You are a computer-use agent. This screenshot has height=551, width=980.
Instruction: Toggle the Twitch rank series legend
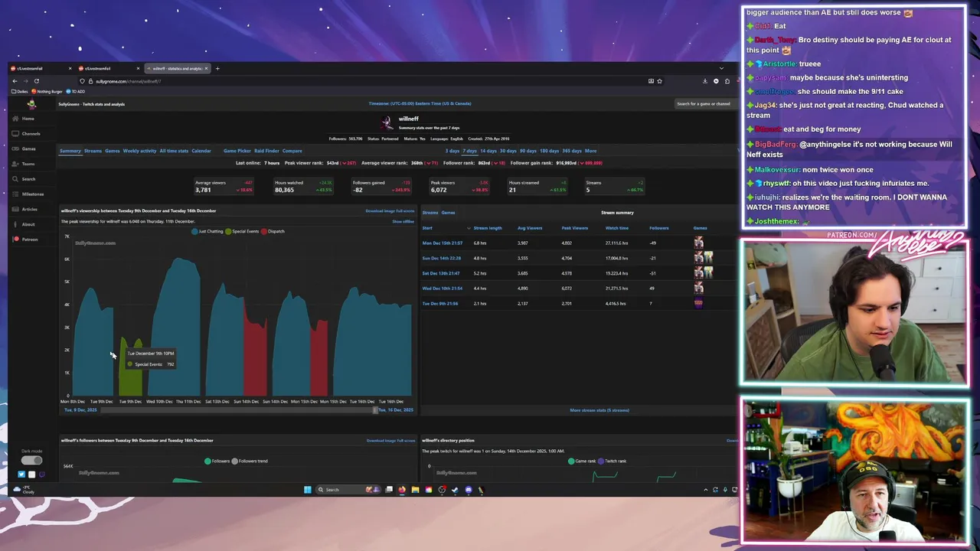tap(612, 461)
